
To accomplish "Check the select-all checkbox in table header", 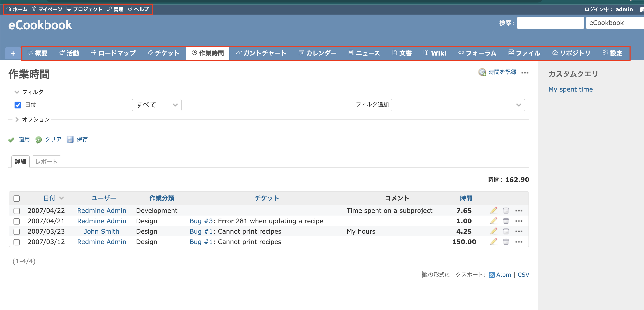I will tap(17, 198).
